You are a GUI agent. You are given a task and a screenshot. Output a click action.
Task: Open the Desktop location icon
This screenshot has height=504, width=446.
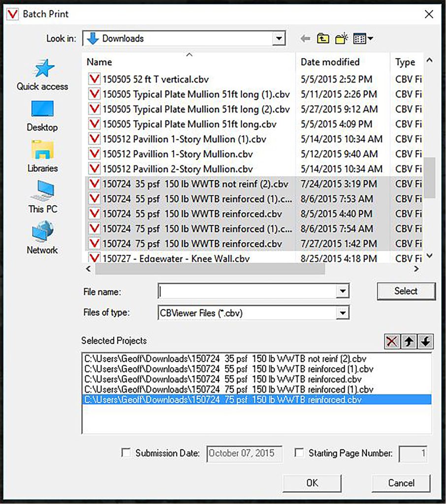(42, 110)
